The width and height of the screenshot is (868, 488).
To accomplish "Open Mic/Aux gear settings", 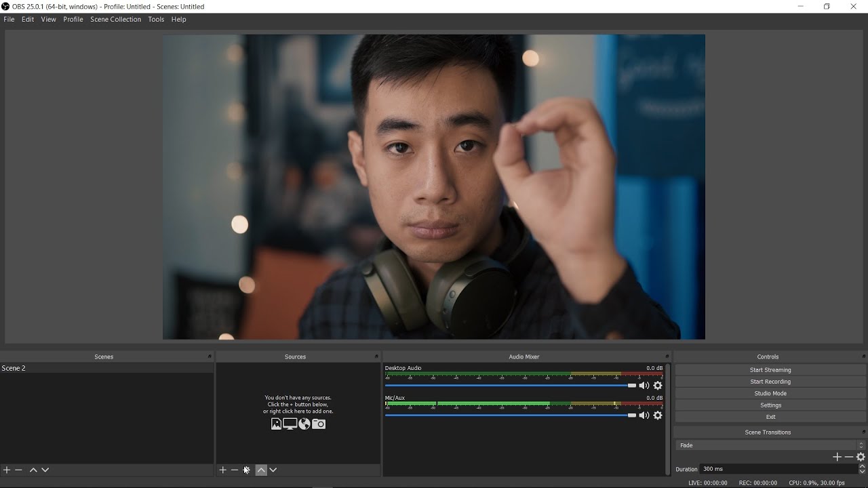I will [658, 415].
